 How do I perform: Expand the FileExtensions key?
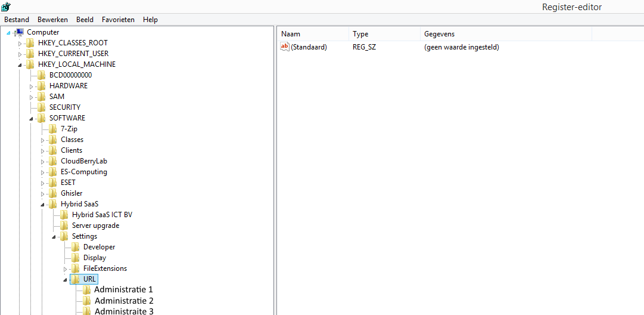tap(65, 269)
